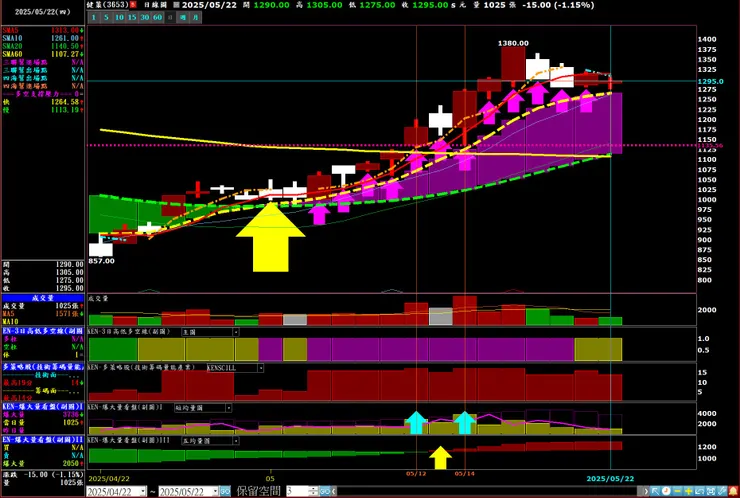
Task: Select the 1-minute timeframe button
Action: (93, 17)
